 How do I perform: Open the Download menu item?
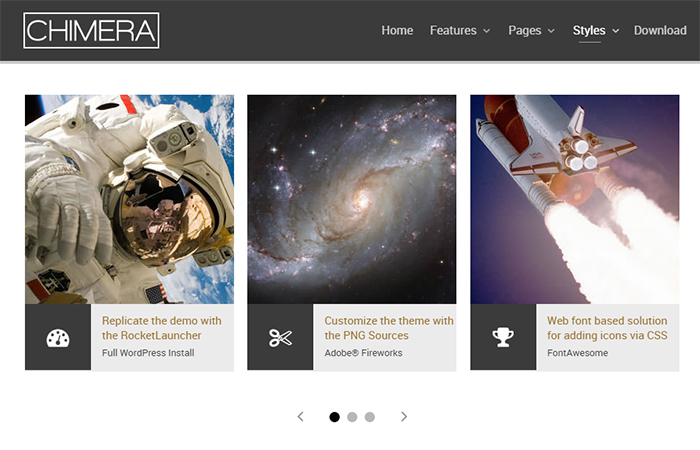[660, 30]
